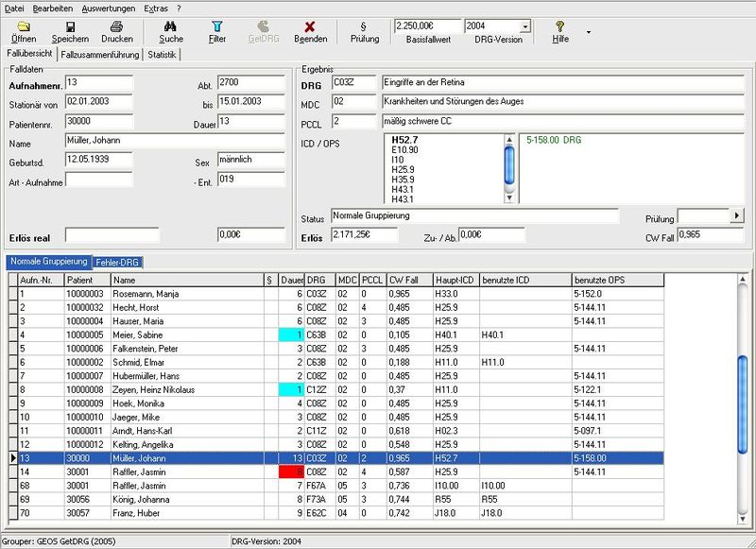This screenshot has height=549, width=756.
Task: Open Hilfe with the question mark icon
Action: [x=560, y=26]
